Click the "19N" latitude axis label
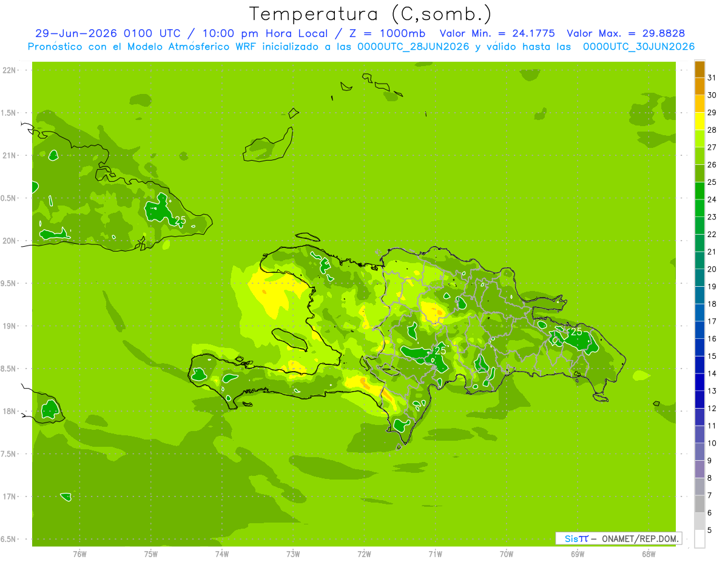The image size is (728, 562). pos(9,326)
